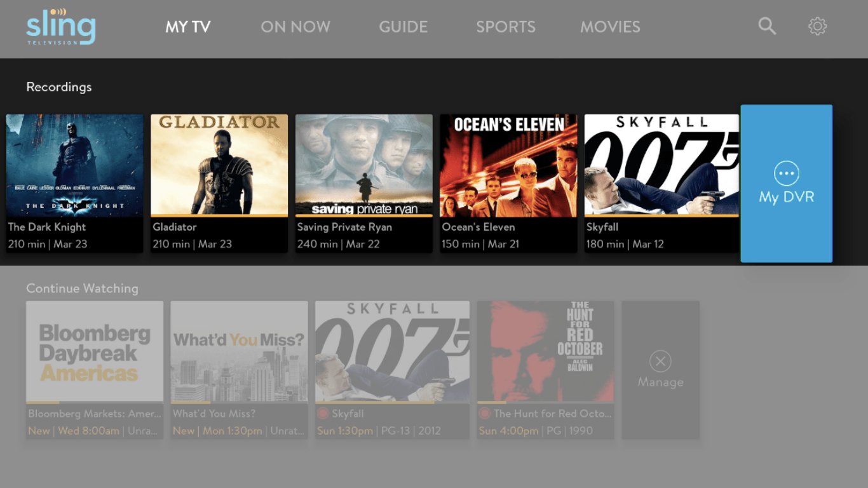The image size is (868, 488).
Task: Open the settings gear icon
Action: [817, 26]
